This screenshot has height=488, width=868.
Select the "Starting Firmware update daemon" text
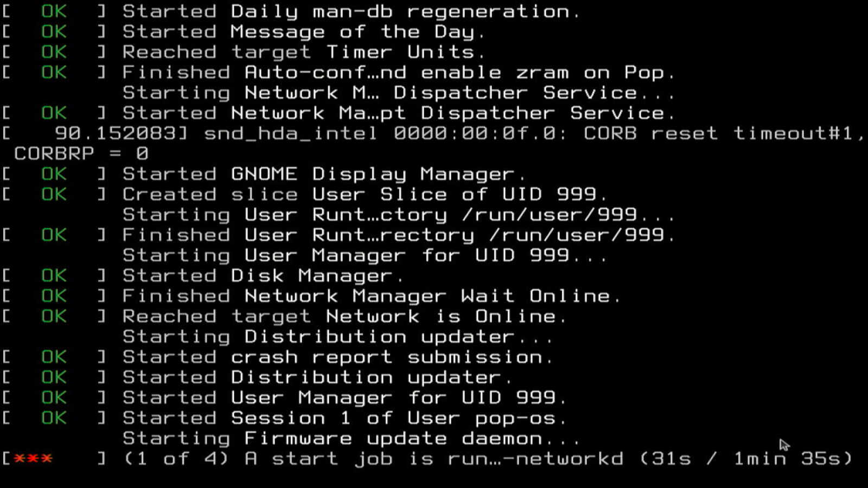click(x=351, y=438)
